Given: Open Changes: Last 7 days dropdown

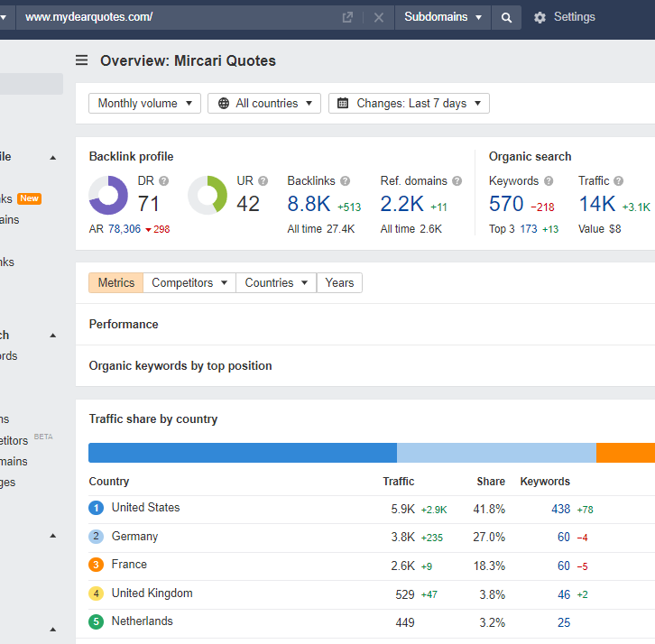Looking at the screenshot, I should [x=409, y=103].
